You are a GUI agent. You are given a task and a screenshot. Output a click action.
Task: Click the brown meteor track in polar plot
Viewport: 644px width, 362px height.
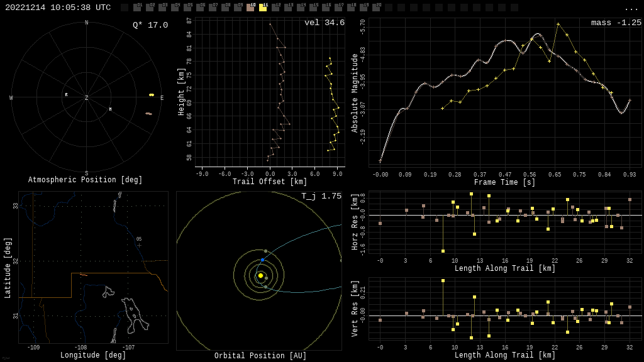click(148, 114)
